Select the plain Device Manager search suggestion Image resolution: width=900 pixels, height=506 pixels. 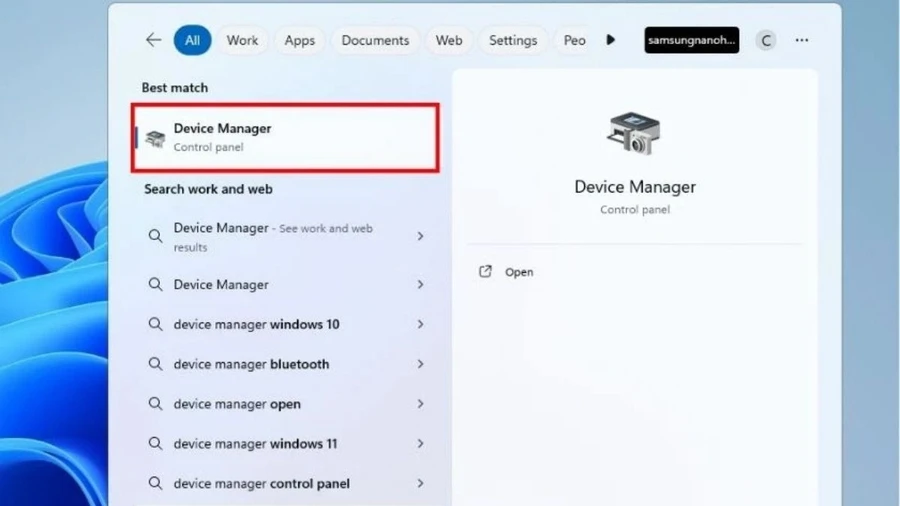coord(285,285)
